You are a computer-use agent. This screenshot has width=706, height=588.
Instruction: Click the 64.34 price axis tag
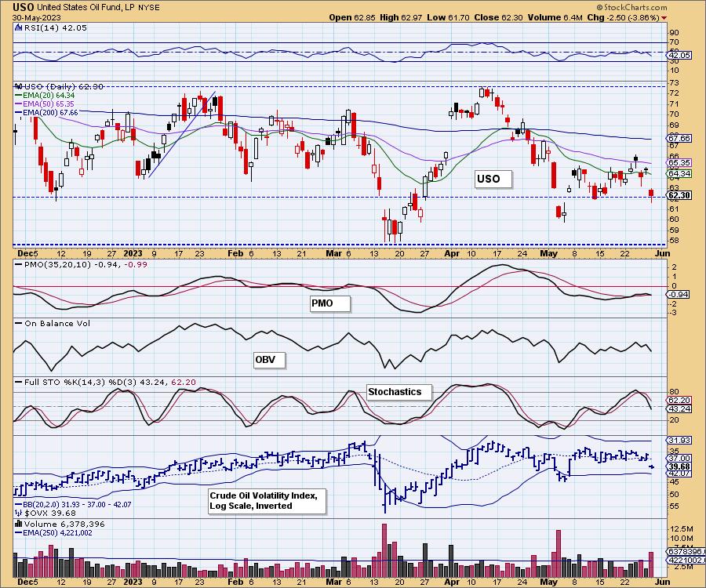pos(679,173)
